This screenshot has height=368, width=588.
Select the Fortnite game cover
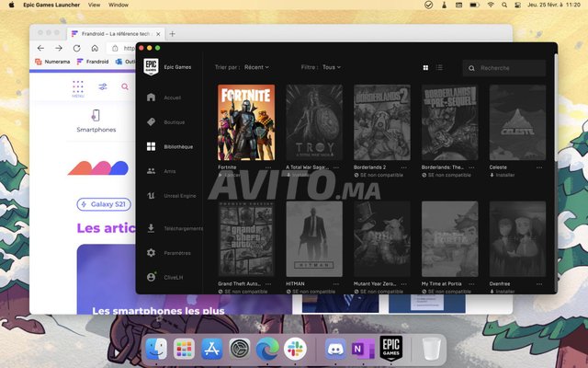coord(245,122)
